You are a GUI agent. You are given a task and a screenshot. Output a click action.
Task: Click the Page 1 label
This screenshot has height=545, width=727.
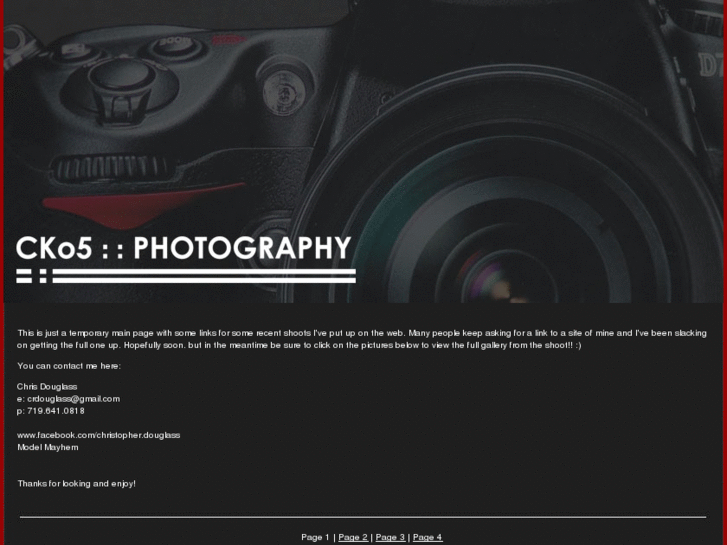(x=315, y=537)
